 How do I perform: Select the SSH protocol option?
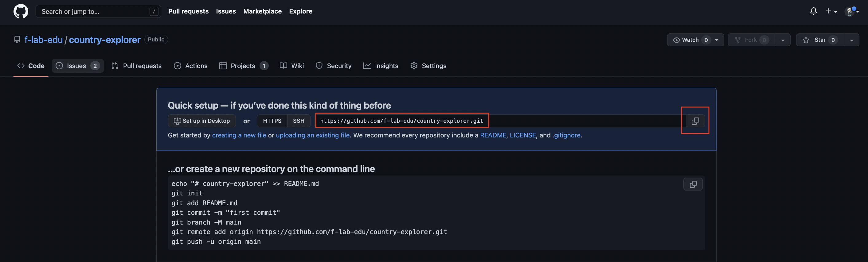[x=299, y=121]
